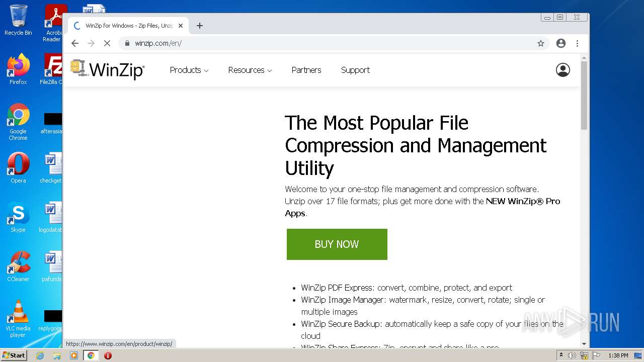This screenshot has height=362, width=644.
Task: Click the green BUY NOW button
Action: 337,244
